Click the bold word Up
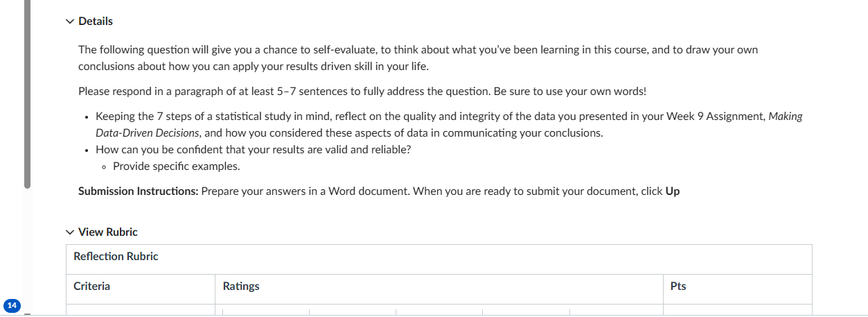This screenshot has height=317, width=868. tap(673, 191)
